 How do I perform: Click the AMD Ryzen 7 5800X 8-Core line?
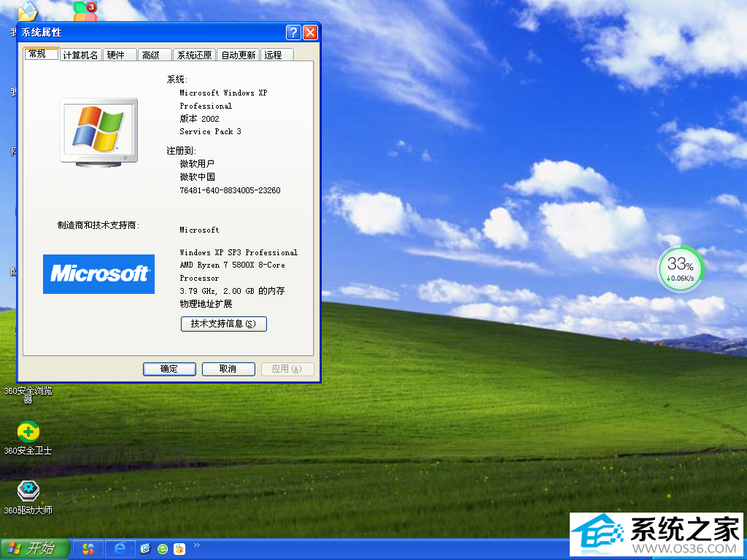coord(233,265)
